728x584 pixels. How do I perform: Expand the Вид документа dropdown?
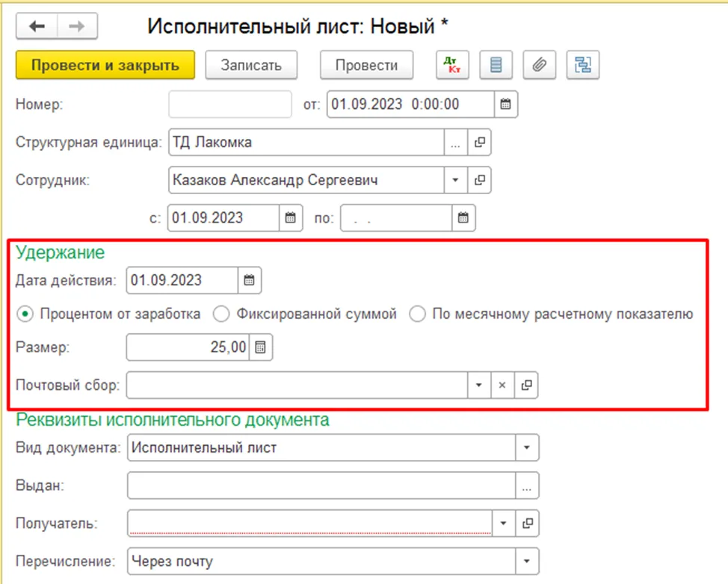[527, 447]
